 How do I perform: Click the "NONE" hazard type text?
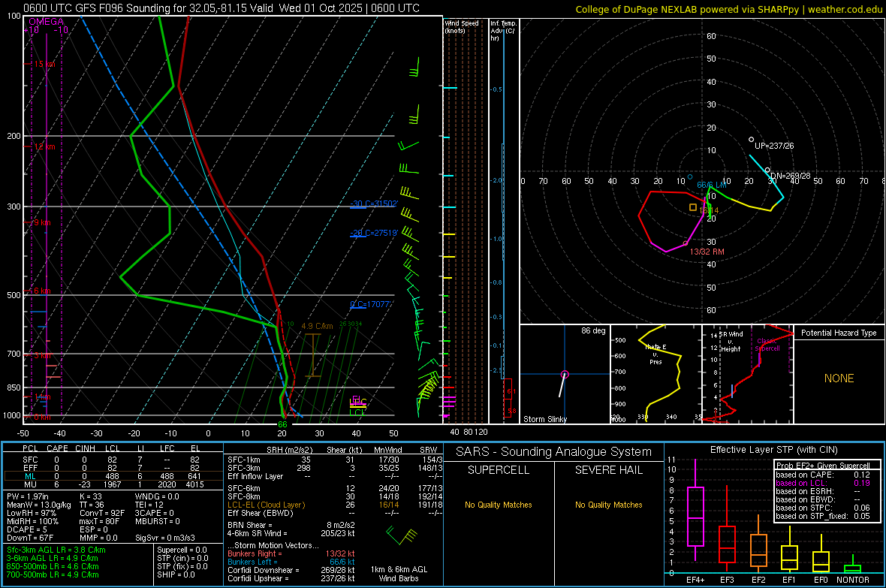pos(839,378)
